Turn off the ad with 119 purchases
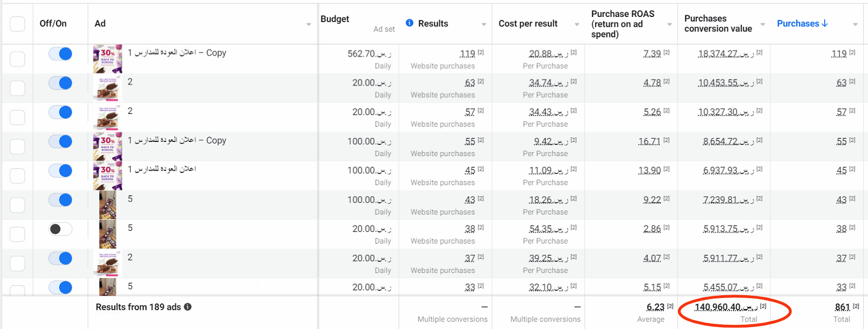868x329 pixels. tap(60, 54)
